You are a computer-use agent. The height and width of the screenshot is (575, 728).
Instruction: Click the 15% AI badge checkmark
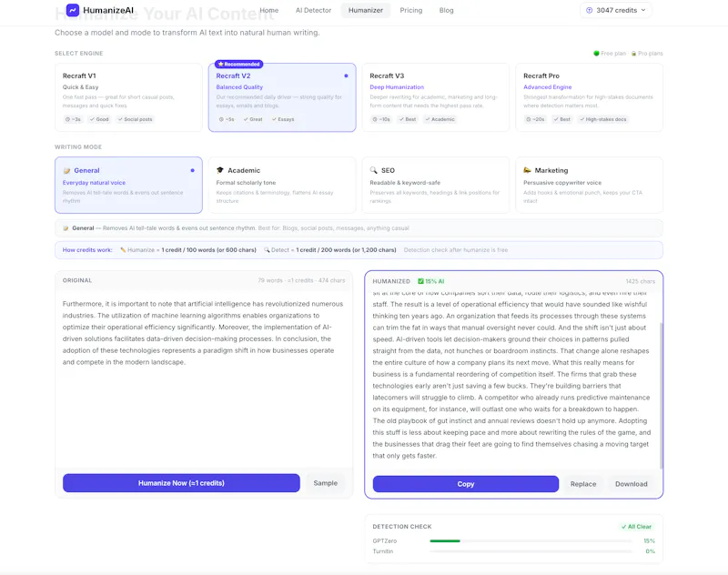[x=420, y=281]
